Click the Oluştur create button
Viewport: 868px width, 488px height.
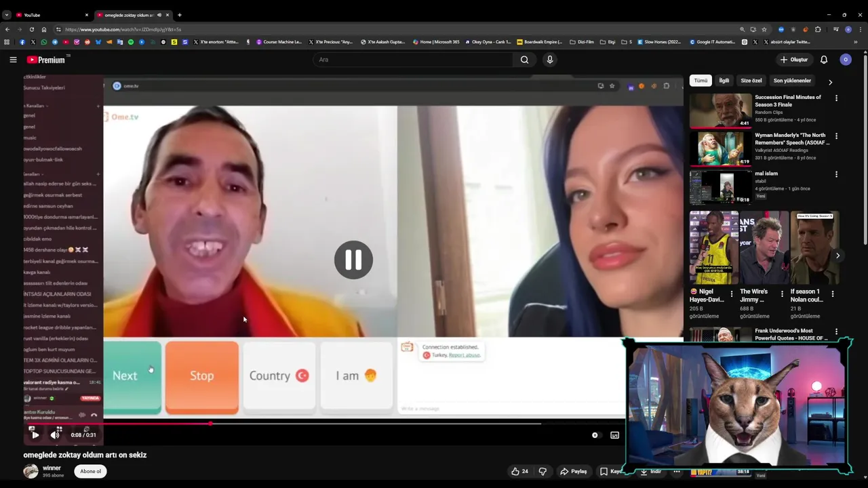[794, 60]
